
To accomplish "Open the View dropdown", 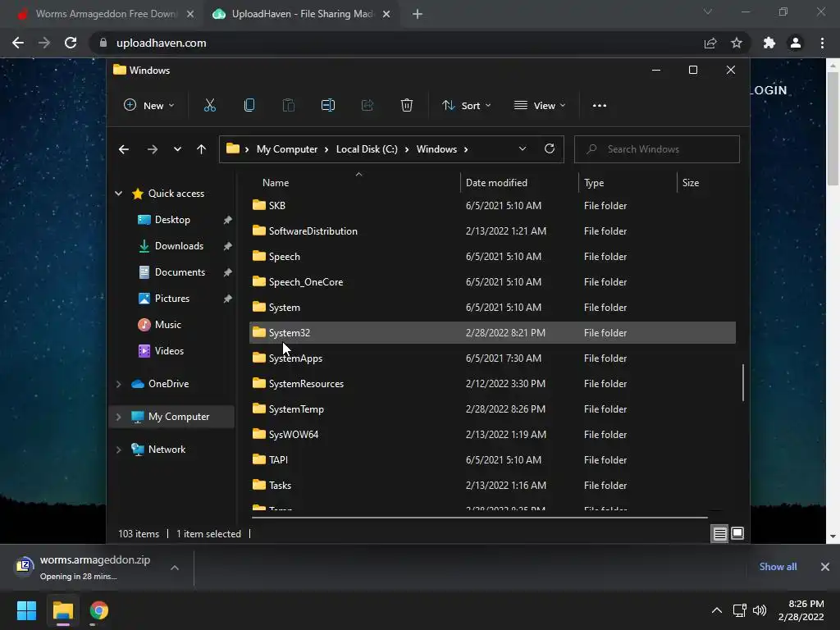I will pos(540,106).
